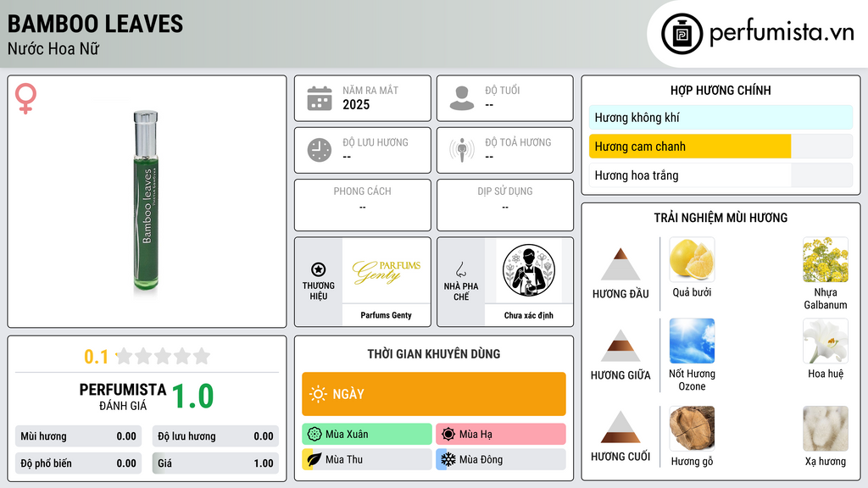The height and width of the screenshot is (488, 868).
Task: Click the Thời gian khuyên dùng heading
Action: pos(434,354)
